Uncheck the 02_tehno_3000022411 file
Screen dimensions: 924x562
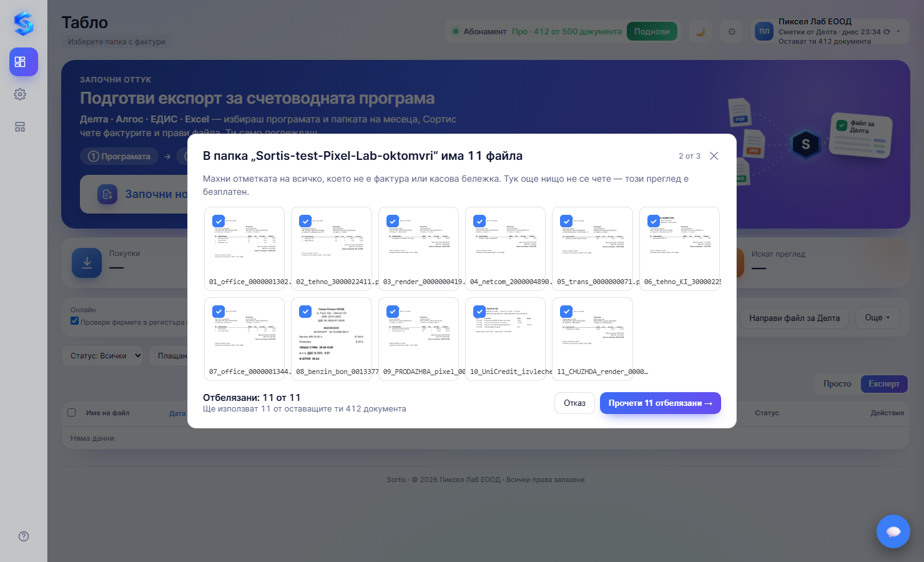pyautogui.click(x=305, y=221)
